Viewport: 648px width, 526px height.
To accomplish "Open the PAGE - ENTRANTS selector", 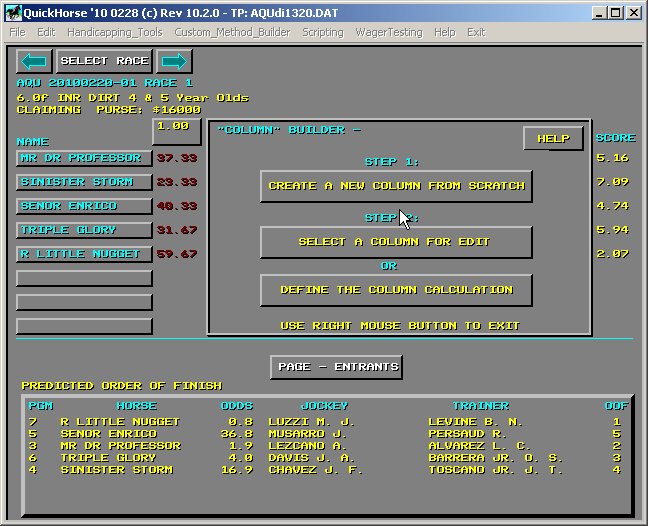I will [x=336, y=367].
